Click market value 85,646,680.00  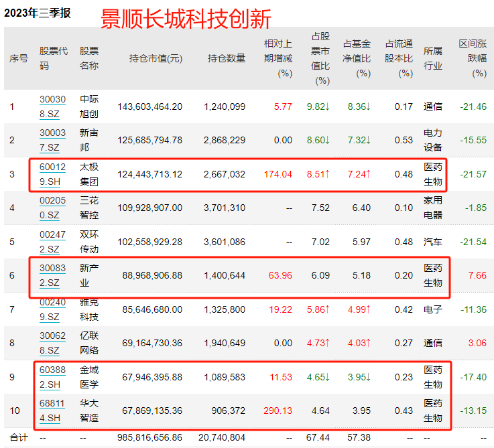click(x=152, y=309)
